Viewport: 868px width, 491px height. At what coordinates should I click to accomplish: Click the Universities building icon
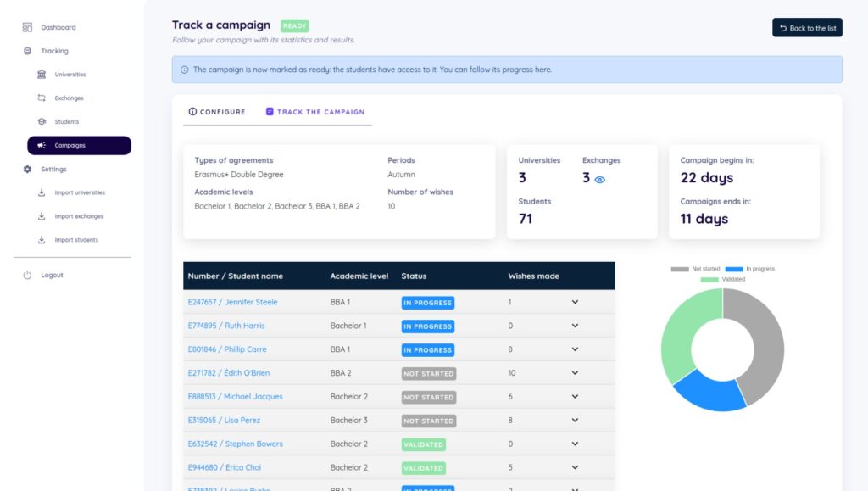42,74
